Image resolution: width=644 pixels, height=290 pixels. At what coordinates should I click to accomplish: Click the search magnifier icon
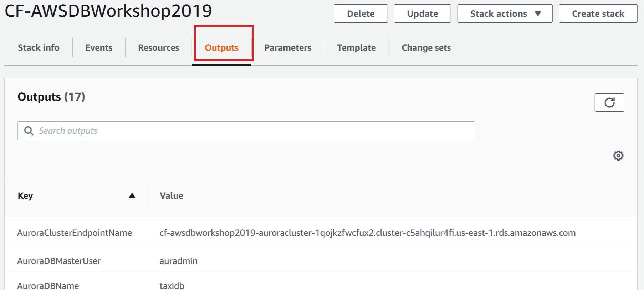coord(29,131)
